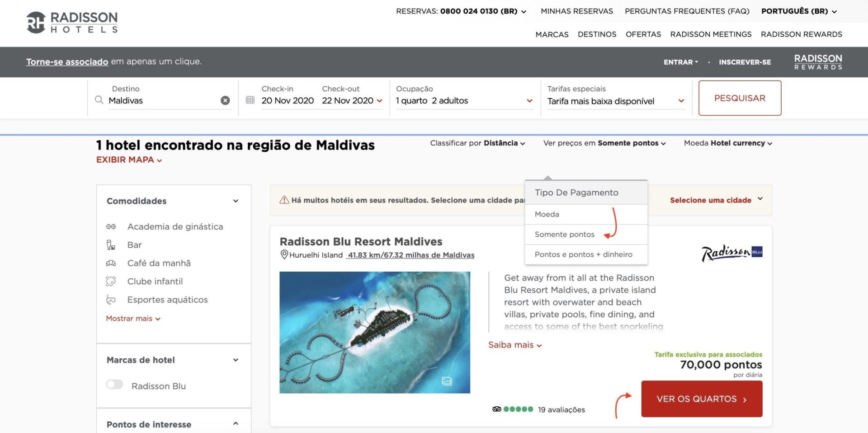Click the Café da manhã icon

tap(111, 263)
